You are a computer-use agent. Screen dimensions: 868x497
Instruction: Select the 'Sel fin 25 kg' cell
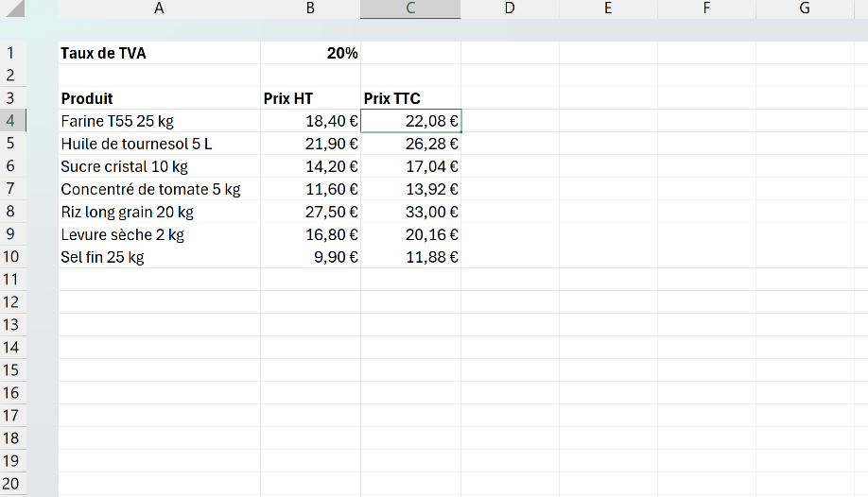[160, 257]
